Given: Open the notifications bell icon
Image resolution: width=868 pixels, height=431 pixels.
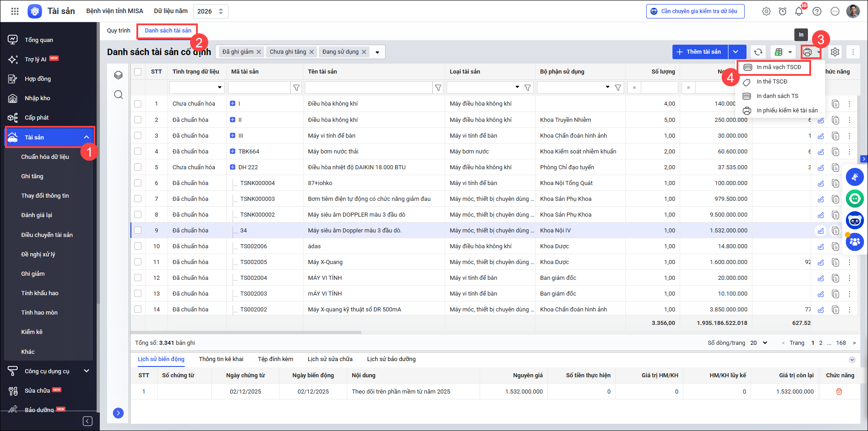Looking at the screenshot, I should tap(799, 11).
